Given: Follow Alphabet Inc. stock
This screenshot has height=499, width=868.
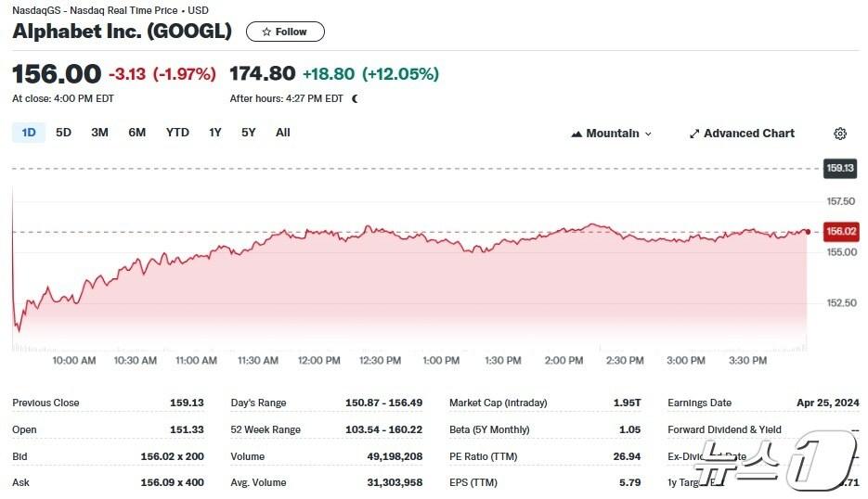Looking at the screenshot, I should pos(285,32).
